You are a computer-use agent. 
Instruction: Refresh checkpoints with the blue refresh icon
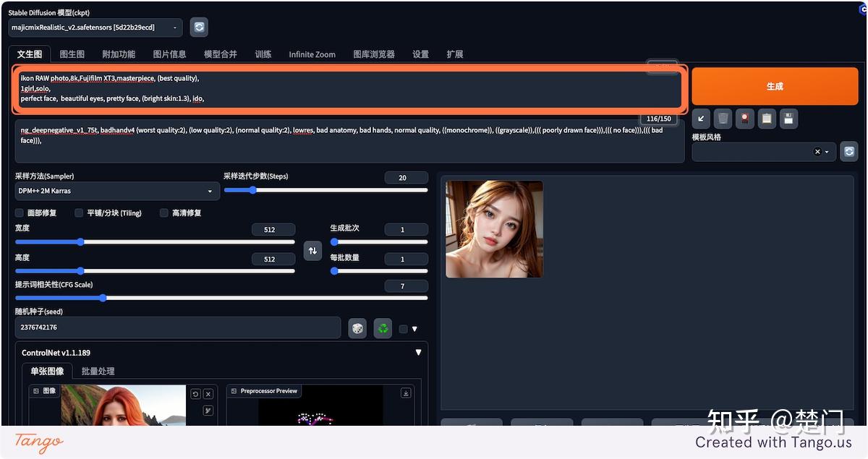click(198, 27)
